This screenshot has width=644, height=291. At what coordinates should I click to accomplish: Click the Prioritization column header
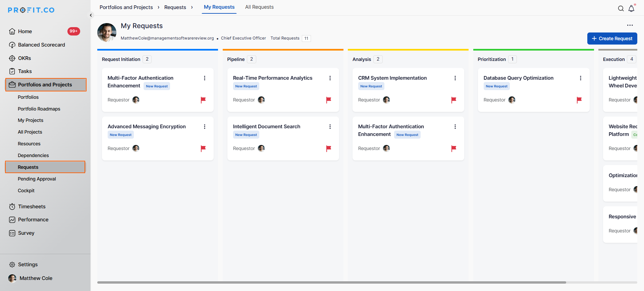pyautogui.click(x=492, y=59)
